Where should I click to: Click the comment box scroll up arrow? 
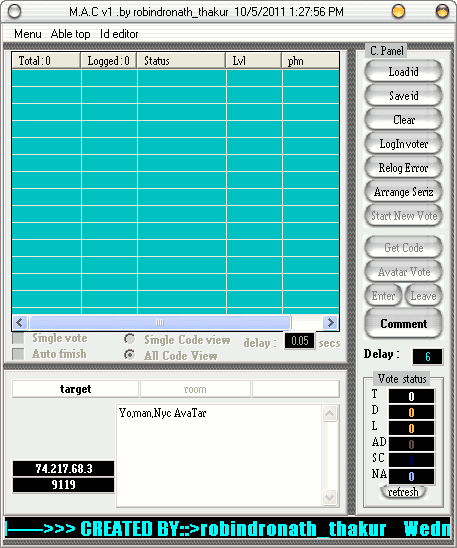click(x=329, y=414)
